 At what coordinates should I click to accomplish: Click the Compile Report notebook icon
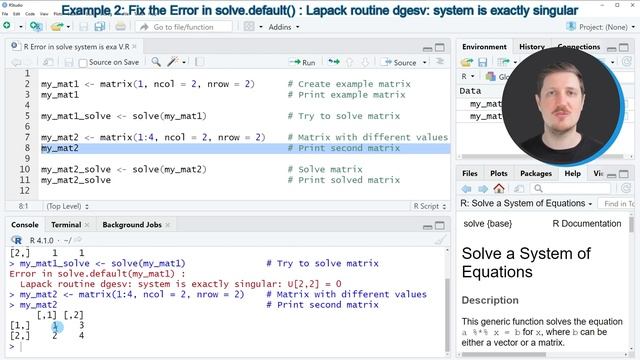[x=200, y=62]
